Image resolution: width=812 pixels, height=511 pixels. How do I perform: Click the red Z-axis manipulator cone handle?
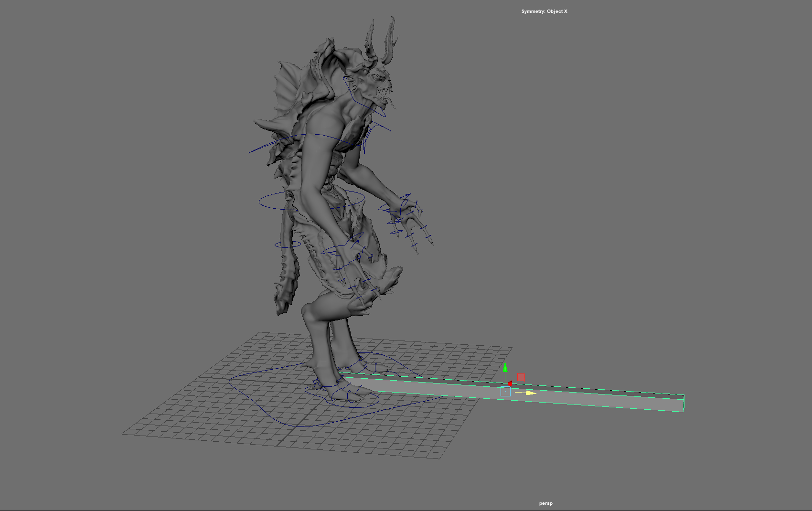[510, 383]
